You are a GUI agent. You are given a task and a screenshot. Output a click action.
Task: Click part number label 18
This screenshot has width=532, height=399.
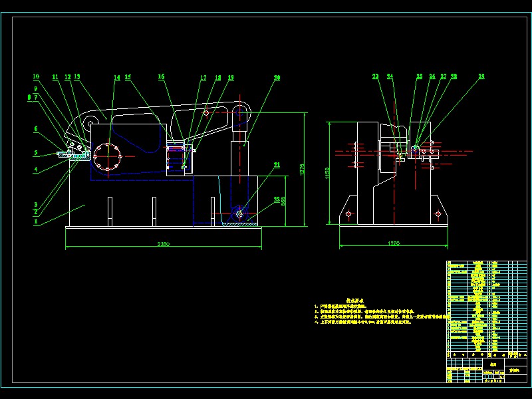218,78
